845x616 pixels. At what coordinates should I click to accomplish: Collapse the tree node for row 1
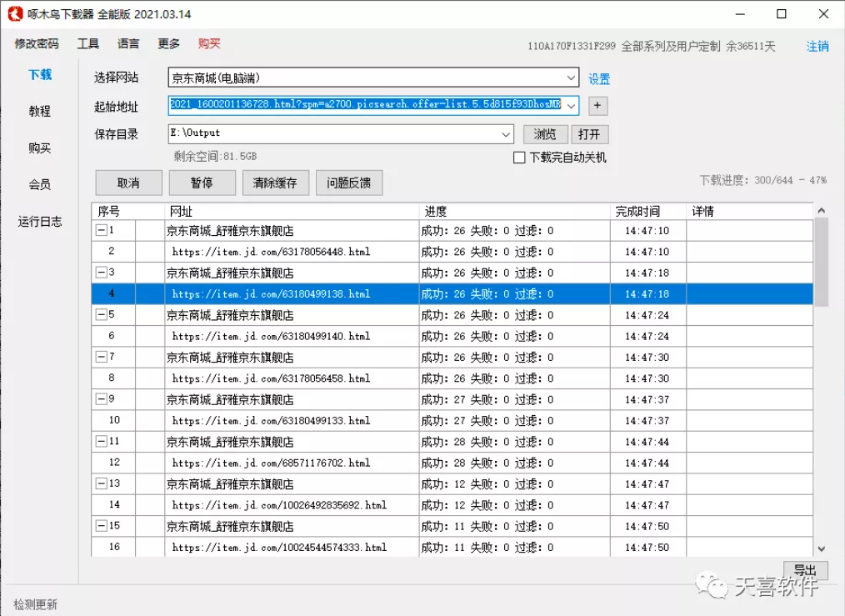[x=101, y=230]
